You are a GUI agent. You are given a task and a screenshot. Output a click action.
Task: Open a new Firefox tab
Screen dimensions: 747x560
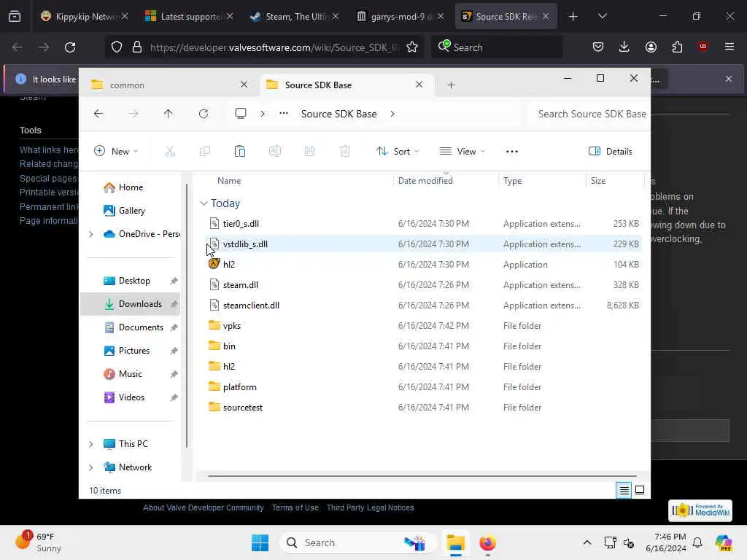[573, 16]
